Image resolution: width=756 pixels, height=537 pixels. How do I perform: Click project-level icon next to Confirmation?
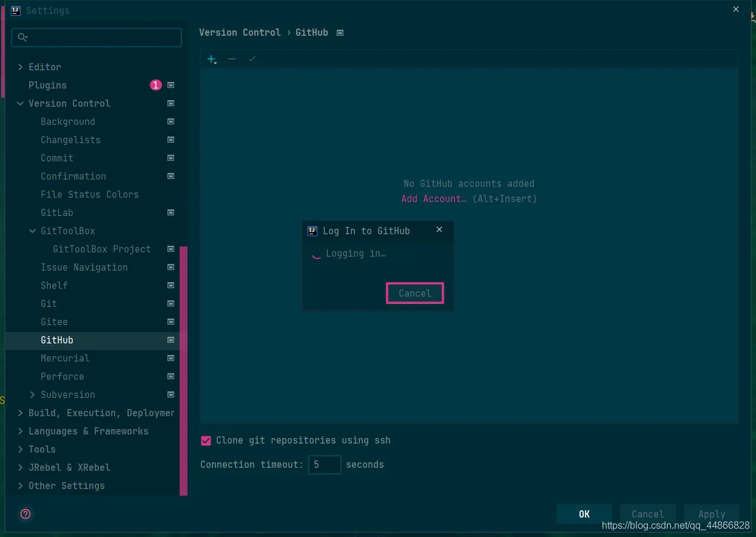(x=171, y=177)
